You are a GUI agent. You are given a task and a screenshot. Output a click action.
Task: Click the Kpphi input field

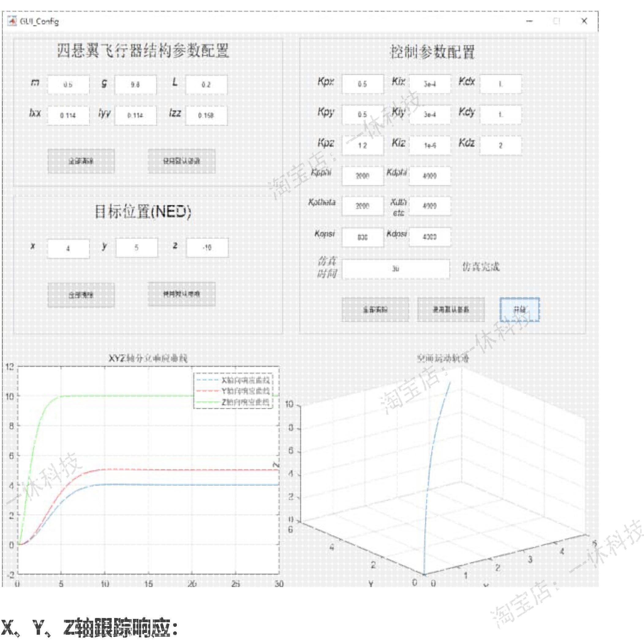(363, 176)
